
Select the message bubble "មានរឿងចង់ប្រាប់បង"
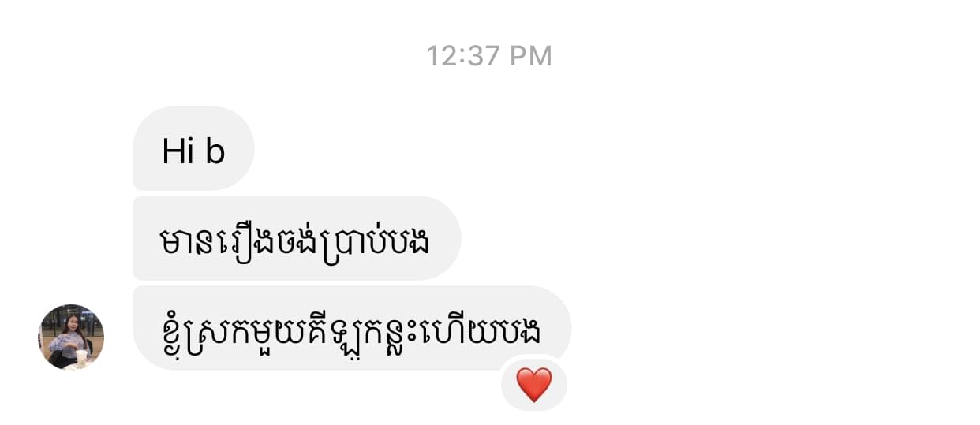pyautogui.click(x=297, y=238)
